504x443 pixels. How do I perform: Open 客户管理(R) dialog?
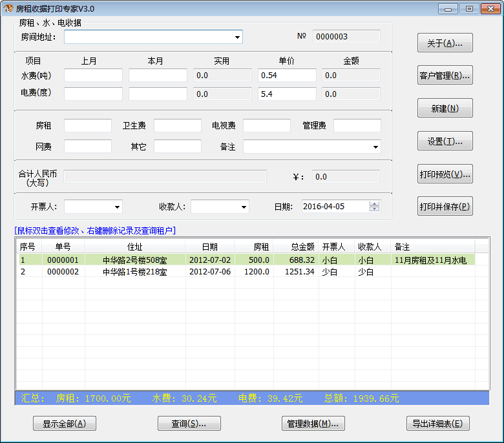[x=445, y=76]
